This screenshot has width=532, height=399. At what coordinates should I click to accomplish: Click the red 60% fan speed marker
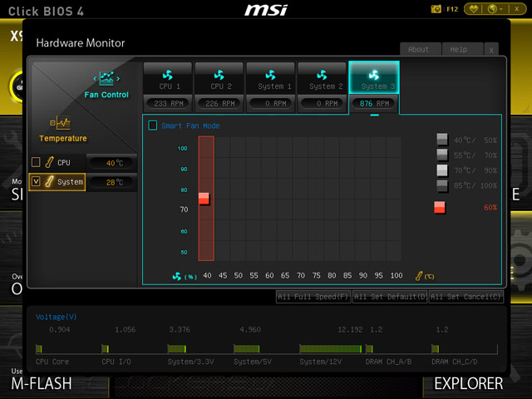(440, 207)
